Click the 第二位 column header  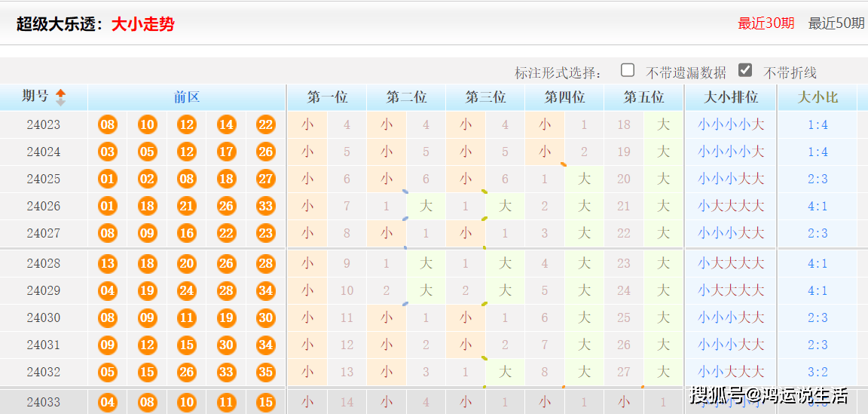406,97
